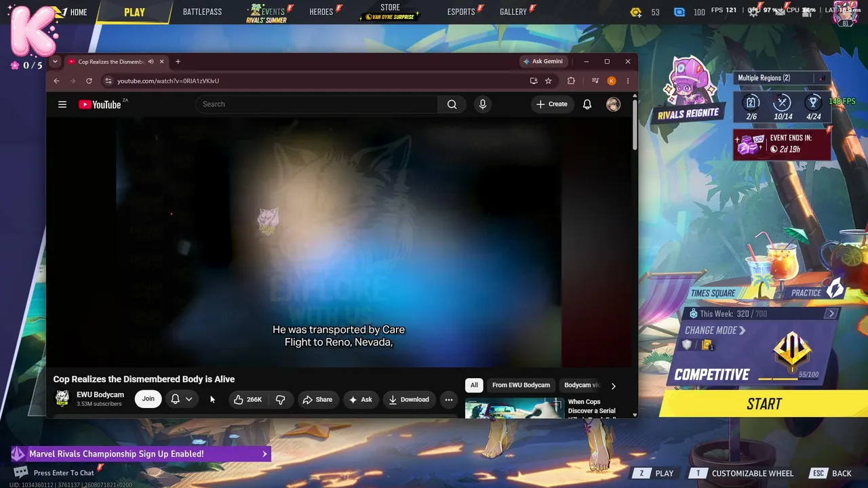Screen dimensions: 868x488
Task: View site information icon beside the URL
Action: coord(108,81)
